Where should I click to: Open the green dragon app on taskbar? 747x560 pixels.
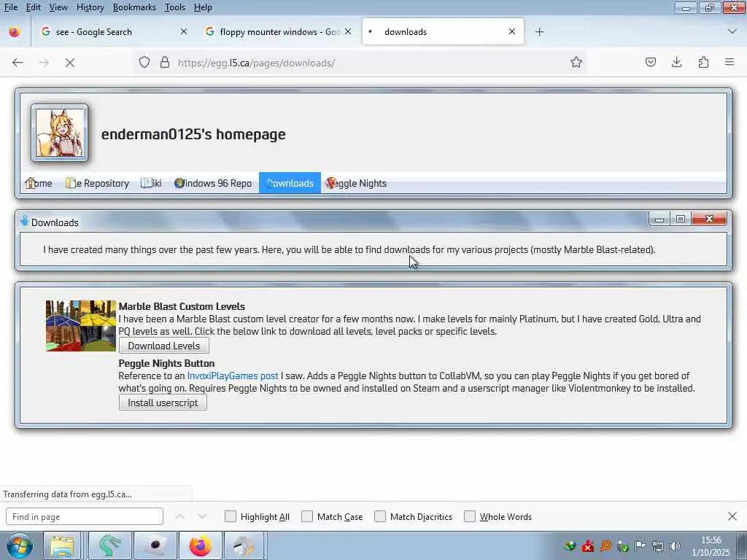click(109, 545)
